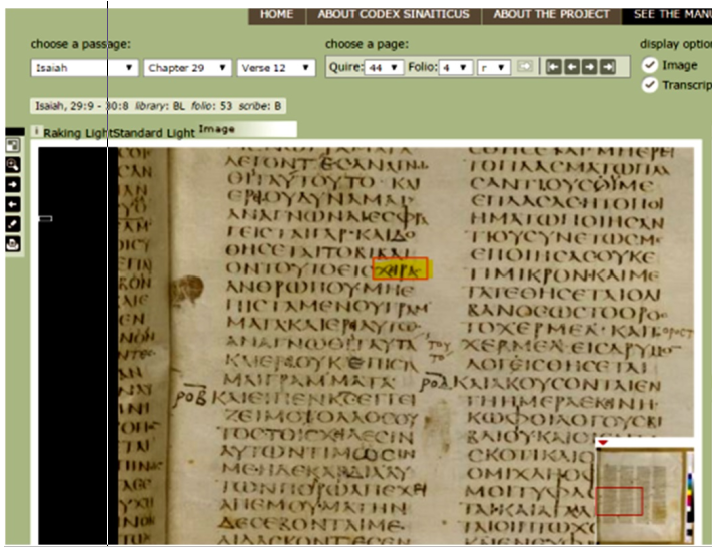Screen dimensions: 712x547
Task: Open the HOME menu item
Action: [277, 14]
